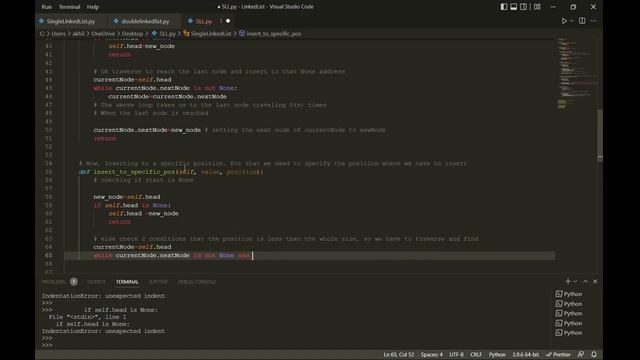
Task: Expand the run button dropdown arrow
Action: (x=571, y=21)
